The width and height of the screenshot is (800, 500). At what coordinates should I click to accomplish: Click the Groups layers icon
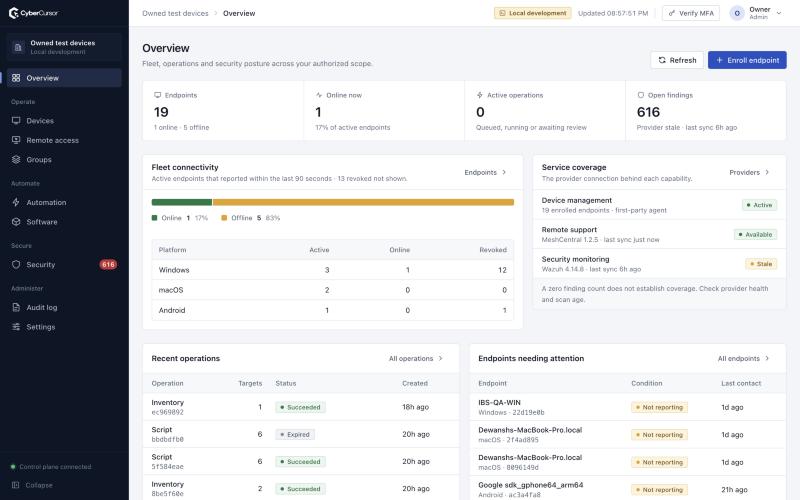point(16,160)
